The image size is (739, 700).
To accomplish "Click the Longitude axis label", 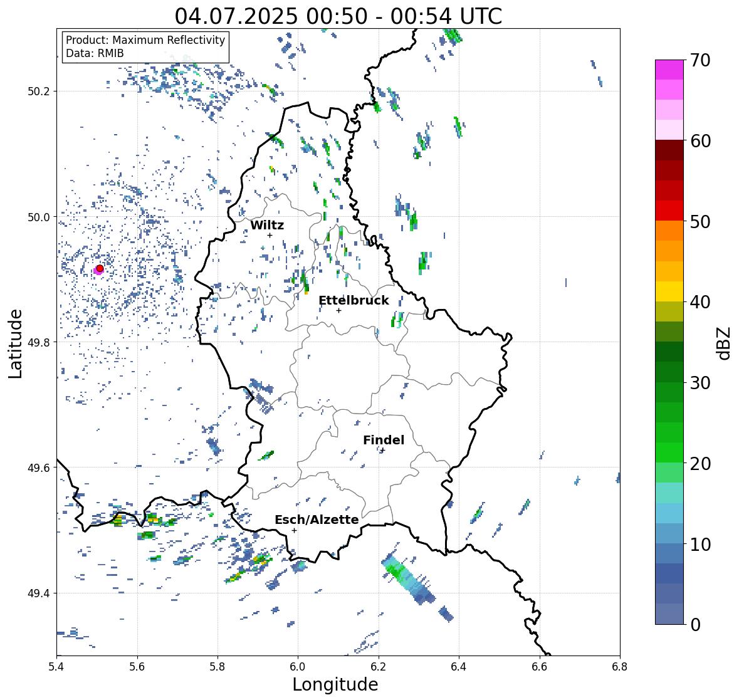I will point(335,684).
